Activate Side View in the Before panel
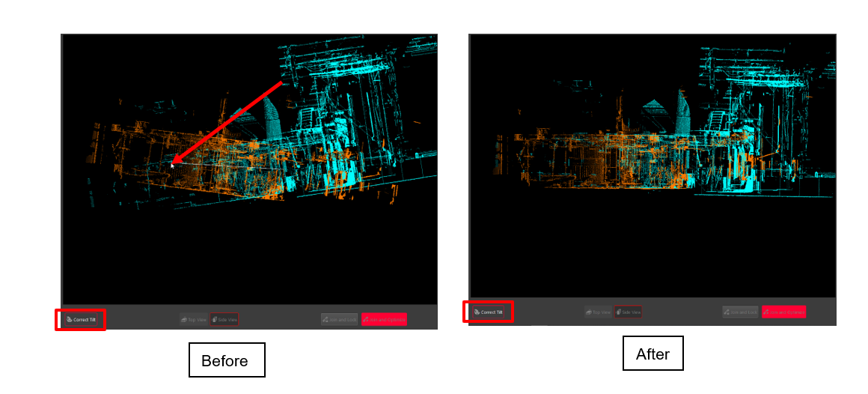The image size is (868, 394). 224,320
